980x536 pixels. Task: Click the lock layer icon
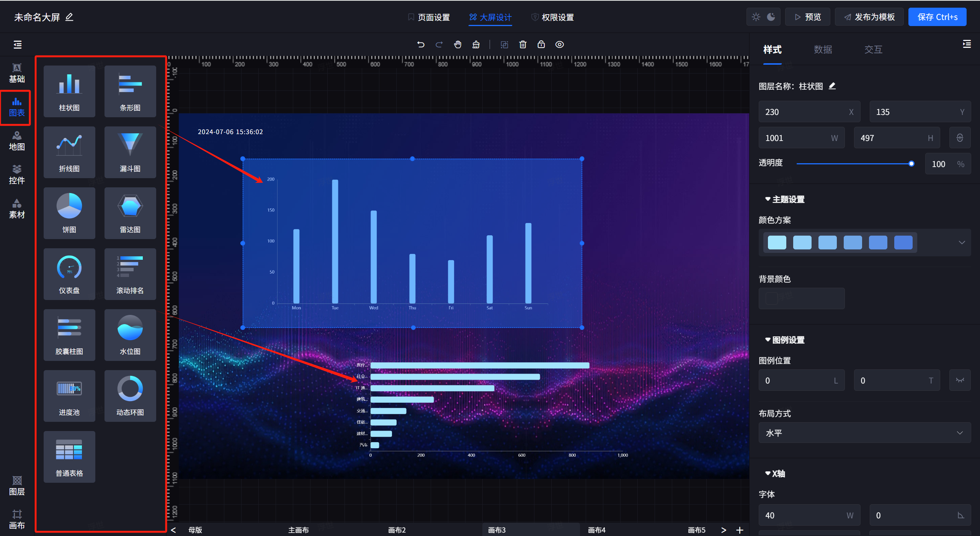[541, 44]
